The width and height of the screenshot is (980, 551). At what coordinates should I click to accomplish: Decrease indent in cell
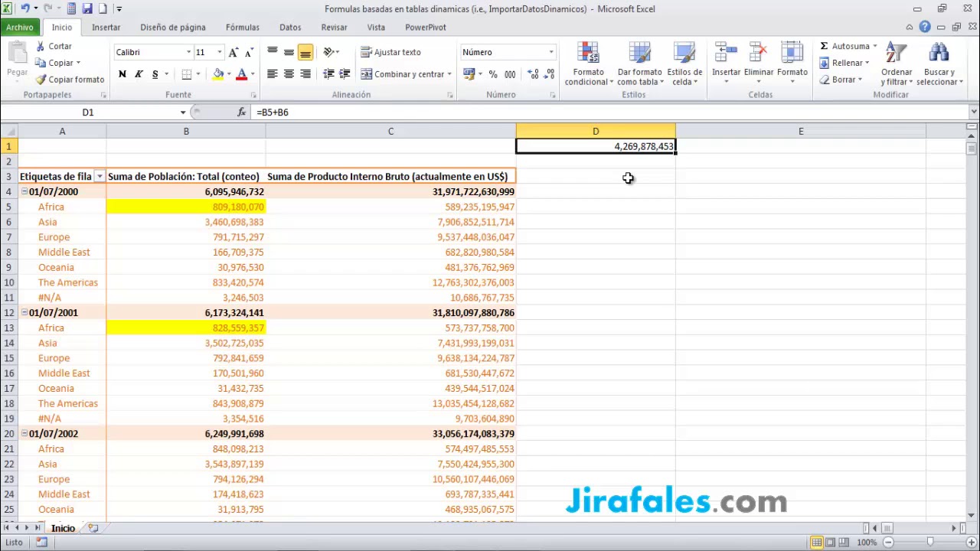click(x=328, y=74)
